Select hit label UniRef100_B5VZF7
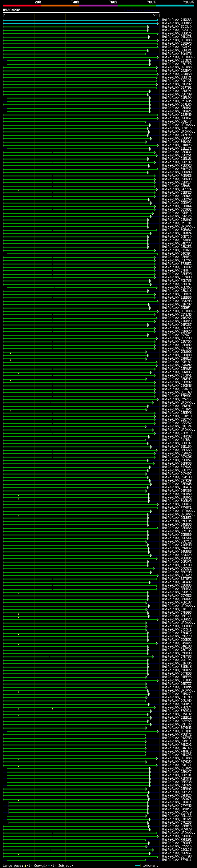Screen dimensions: 197x868 pyautogui.click(x=177, y=399)
